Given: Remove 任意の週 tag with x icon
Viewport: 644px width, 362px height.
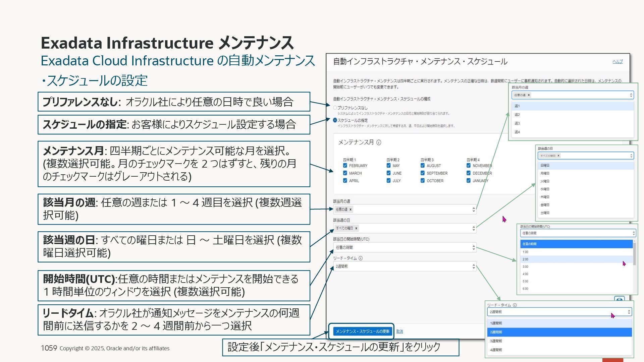Looking at the screenshot, I should [x=351, y=209].
